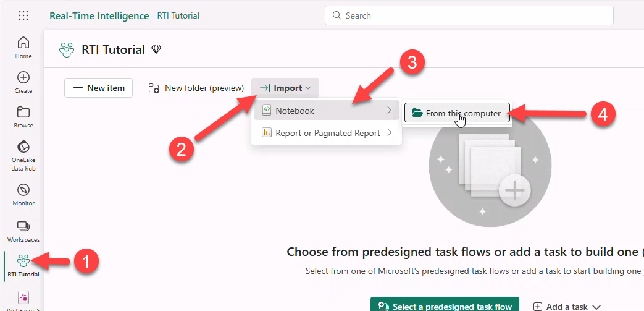
Task: Select RTI Tutorial workspace in sidebar
Action: click(x=23, y=265)
